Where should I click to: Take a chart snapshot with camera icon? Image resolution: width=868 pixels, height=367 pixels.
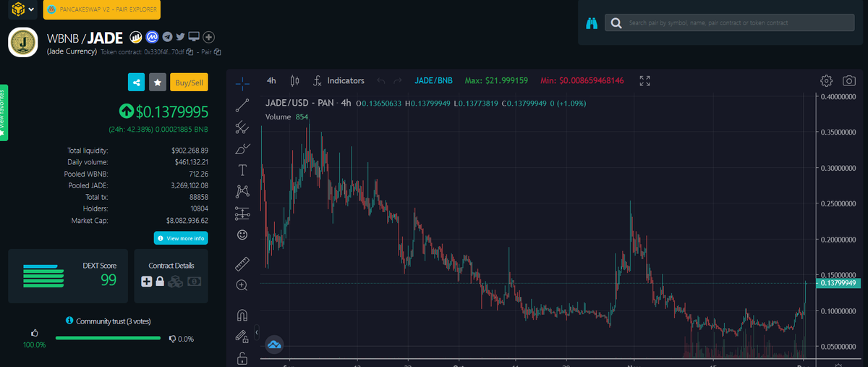pos(849,80)
